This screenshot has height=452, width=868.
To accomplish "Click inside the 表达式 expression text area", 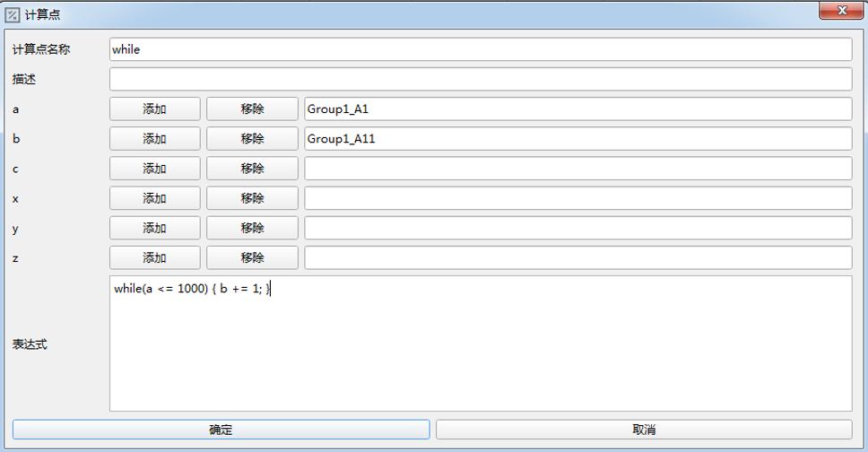I will (480, 350).
